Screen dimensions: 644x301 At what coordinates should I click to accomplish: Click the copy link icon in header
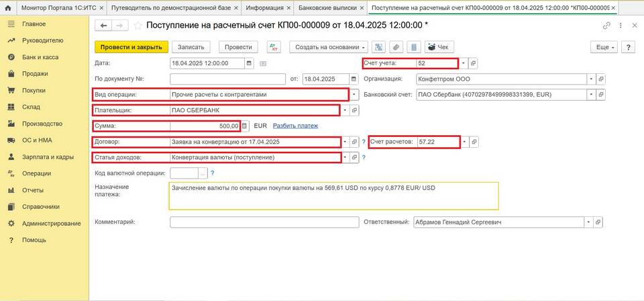pyautogui.click(x=606, y=26)
